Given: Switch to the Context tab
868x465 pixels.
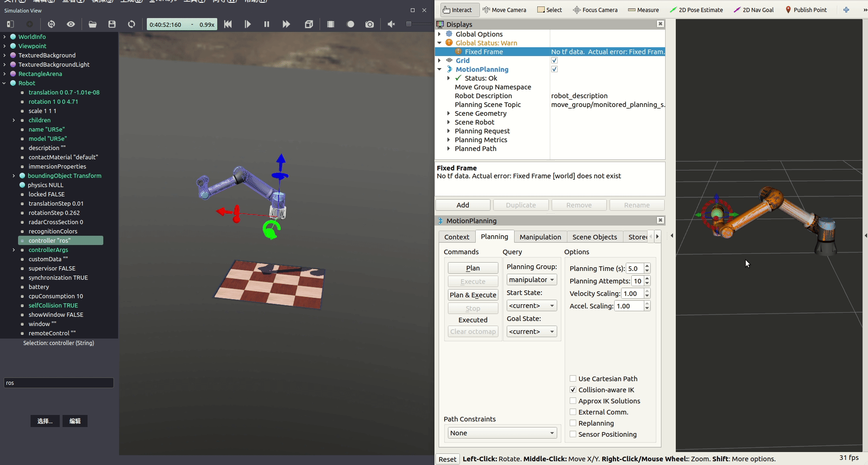Looking at the screenshot, I should (457, 237).
